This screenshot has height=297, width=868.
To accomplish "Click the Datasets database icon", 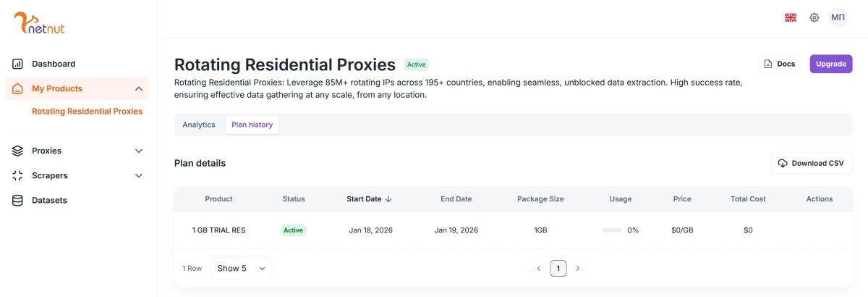I will point(18,200).
